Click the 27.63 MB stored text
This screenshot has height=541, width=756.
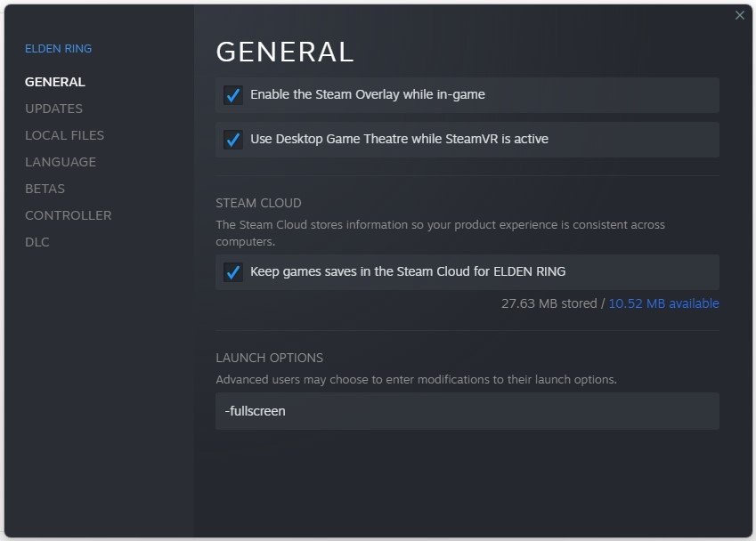[549, 303]
